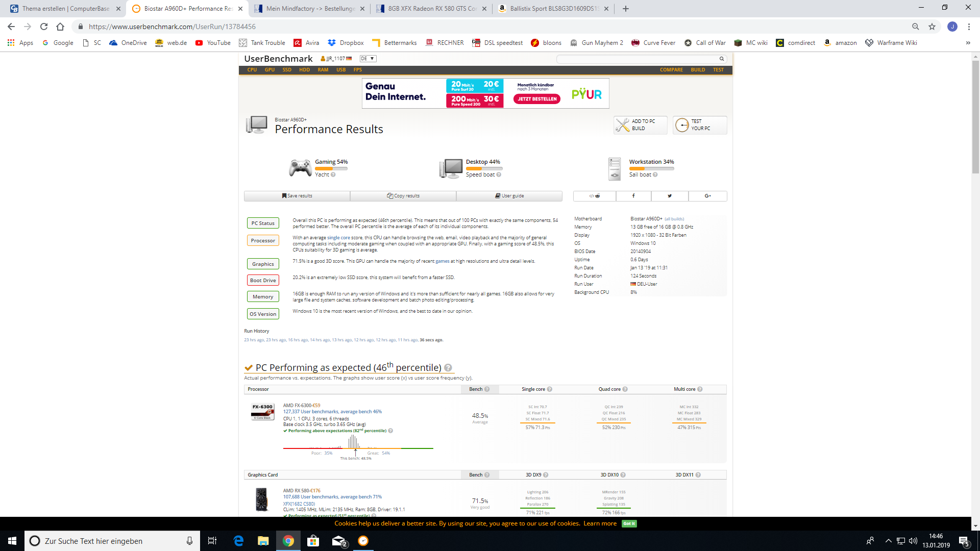Click the Copy results button

point(403,196)
